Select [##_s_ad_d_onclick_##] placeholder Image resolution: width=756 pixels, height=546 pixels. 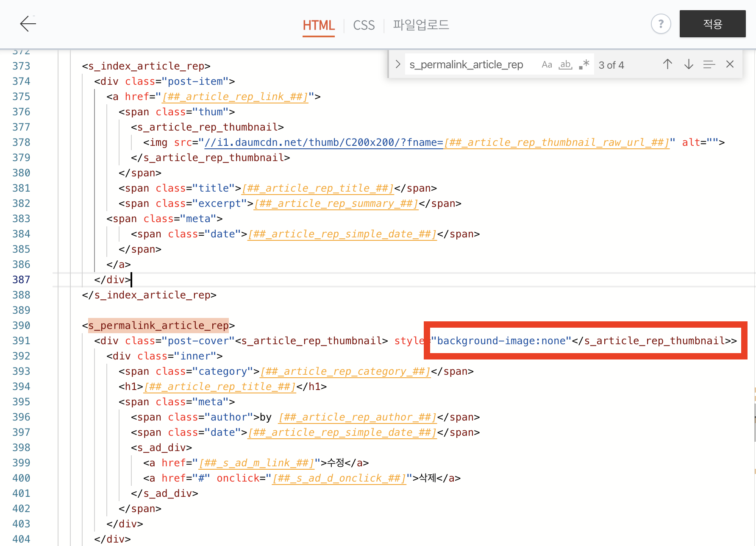click(x=339, y=478)
